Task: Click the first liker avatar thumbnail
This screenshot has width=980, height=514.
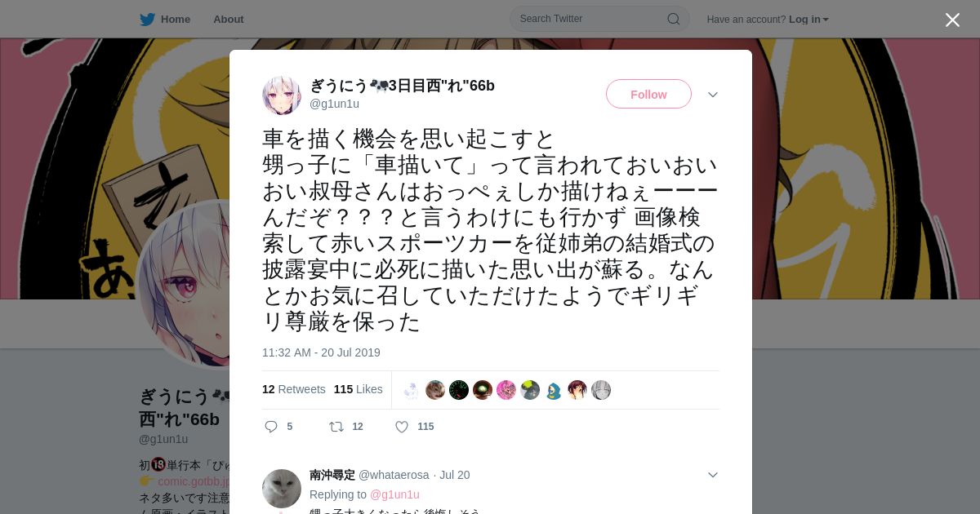Action: 412,390
